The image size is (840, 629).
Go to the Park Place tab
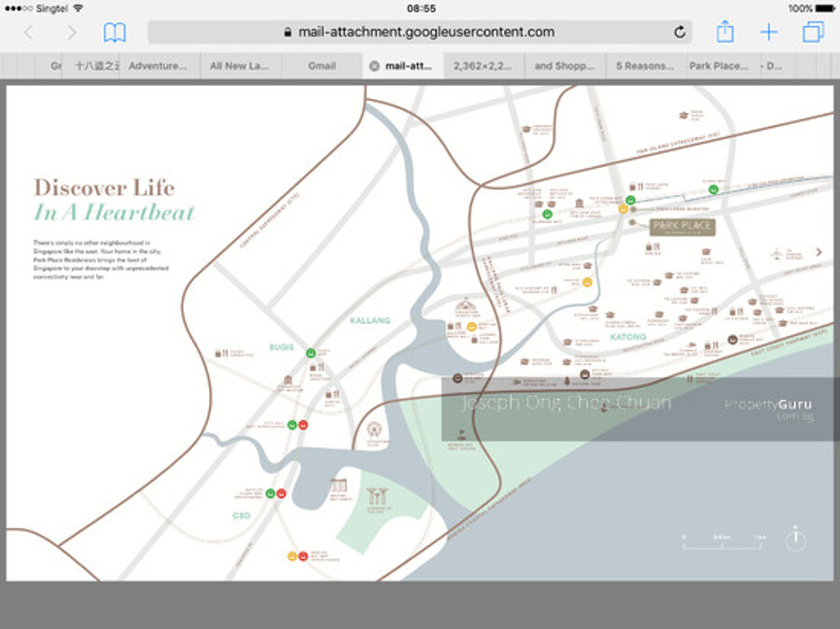click(x=718, y=66)
